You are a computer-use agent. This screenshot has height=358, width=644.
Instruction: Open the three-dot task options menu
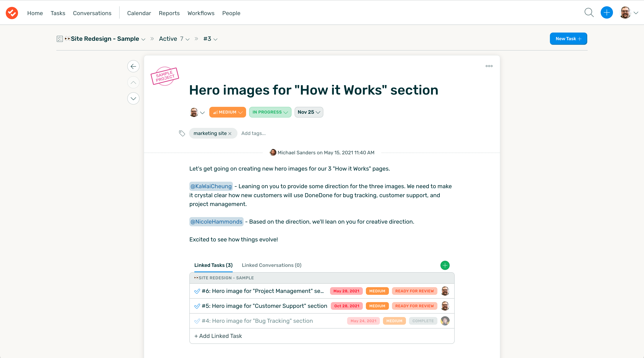(x=489, y=66)
